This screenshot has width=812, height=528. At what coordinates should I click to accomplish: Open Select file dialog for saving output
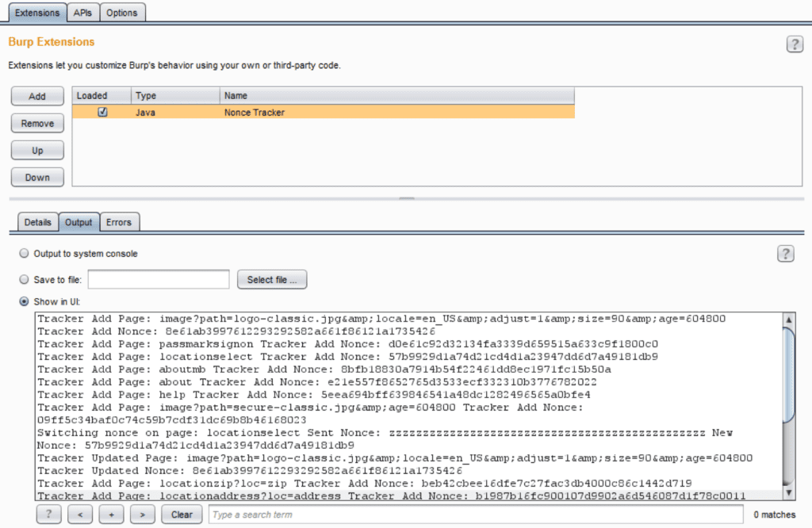click(x=270, y=279)
